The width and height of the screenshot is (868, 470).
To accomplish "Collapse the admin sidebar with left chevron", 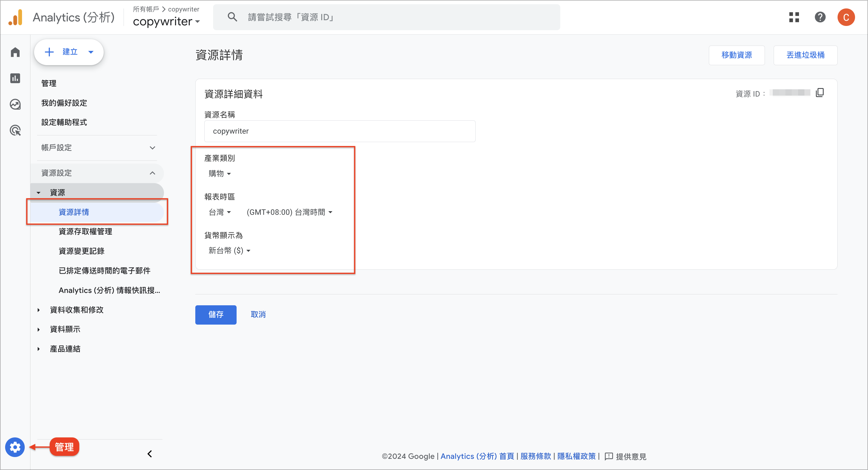I will coord(150,454).
